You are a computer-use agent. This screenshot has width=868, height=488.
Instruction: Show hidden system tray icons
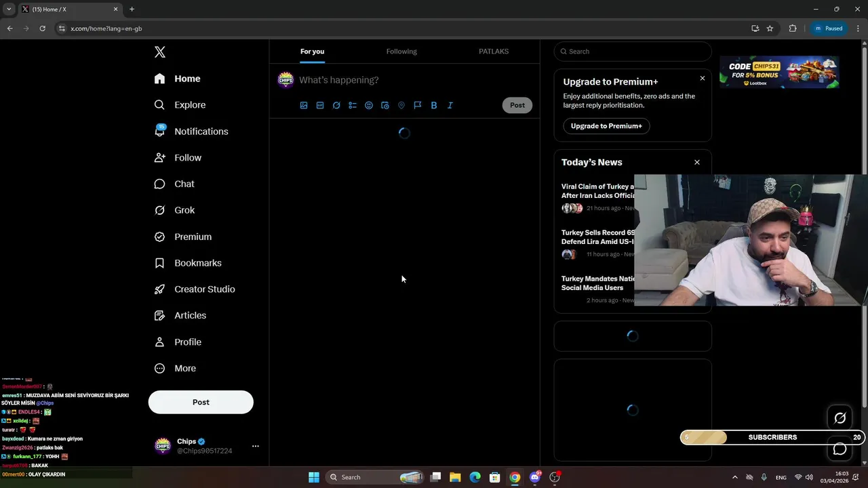[x=734, y=477]
